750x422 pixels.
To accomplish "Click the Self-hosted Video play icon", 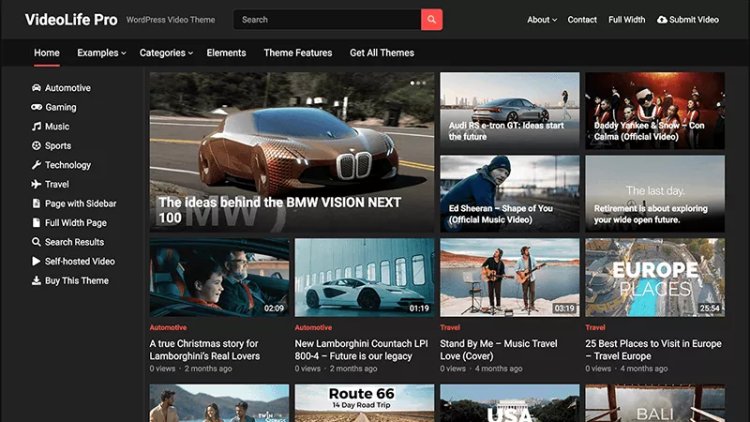I will [x=36, y=261].
